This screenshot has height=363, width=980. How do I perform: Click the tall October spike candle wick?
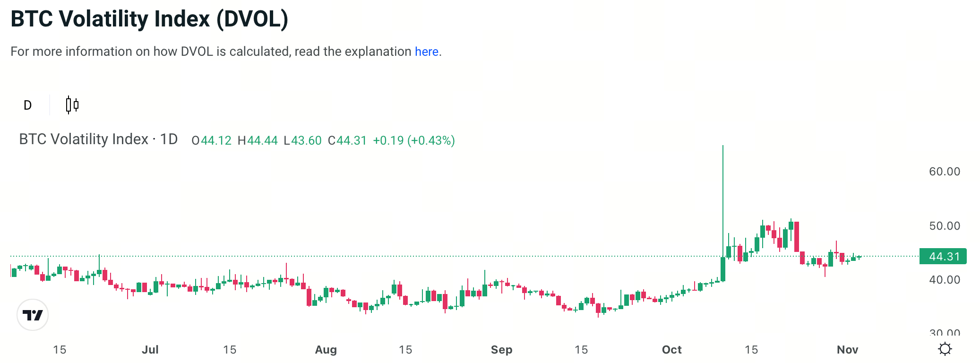(x=722, y=199)
